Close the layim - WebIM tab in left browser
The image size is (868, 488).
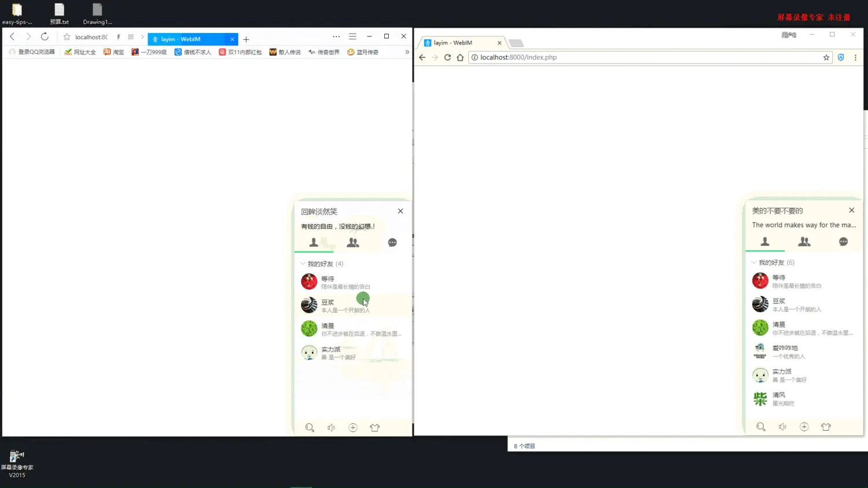click(232, 39)
